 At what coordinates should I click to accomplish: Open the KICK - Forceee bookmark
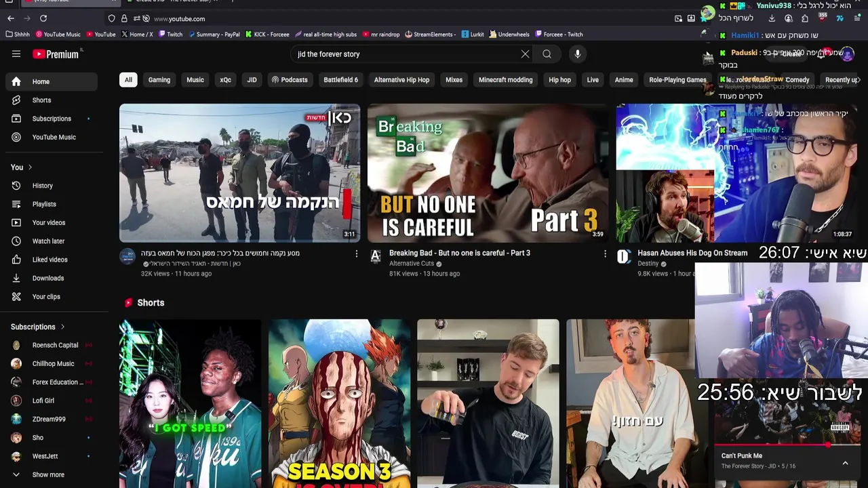[267, 34]
